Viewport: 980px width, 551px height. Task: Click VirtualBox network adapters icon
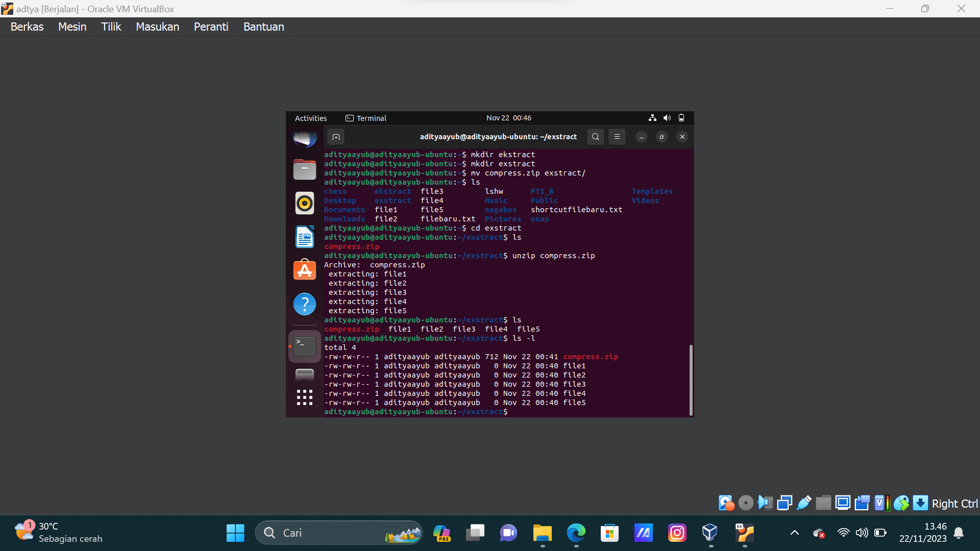(x=785, y=503)
